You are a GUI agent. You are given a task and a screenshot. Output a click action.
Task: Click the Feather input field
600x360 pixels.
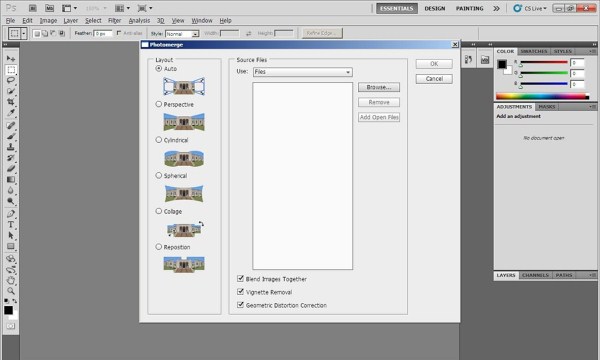tap(103, 34)
